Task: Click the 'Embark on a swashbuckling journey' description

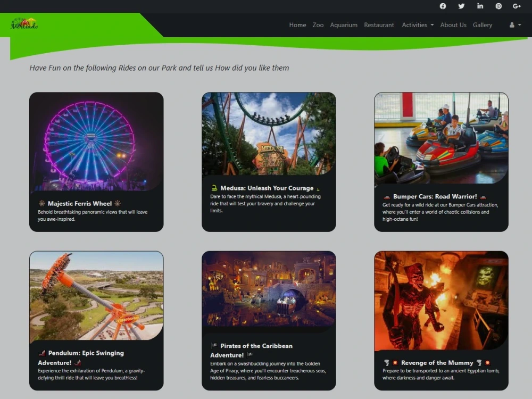Action: (x=268, y=370)
